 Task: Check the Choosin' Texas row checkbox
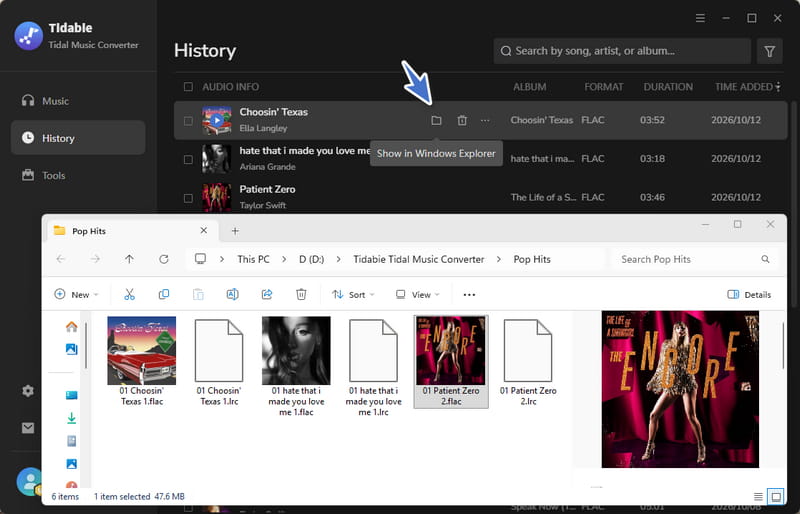[188, 121]
